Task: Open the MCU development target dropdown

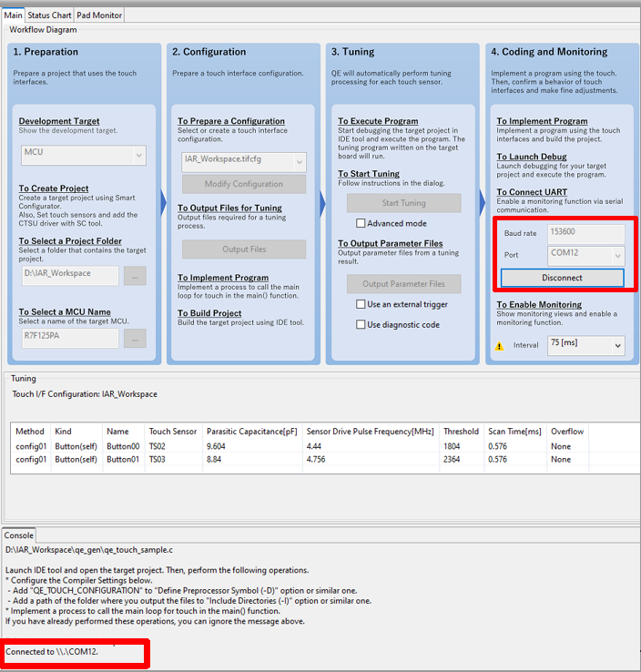Action: 83,155
